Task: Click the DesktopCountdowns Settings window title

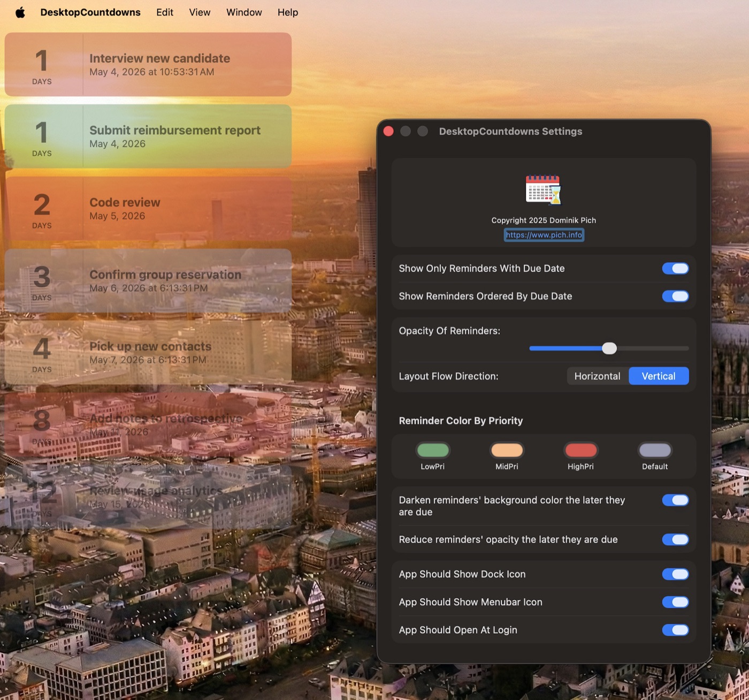Action: click(510, 132)
